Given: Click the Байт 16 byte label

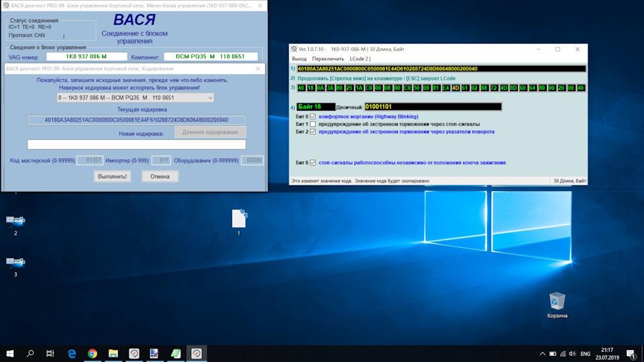Looking at the screenshot, I should coord(316,107).
